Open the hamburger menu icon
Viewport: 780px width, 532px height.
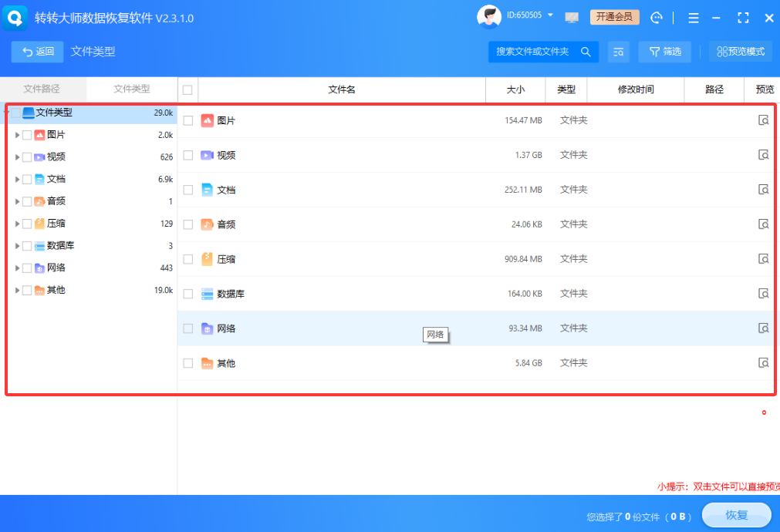coord(693,19)
